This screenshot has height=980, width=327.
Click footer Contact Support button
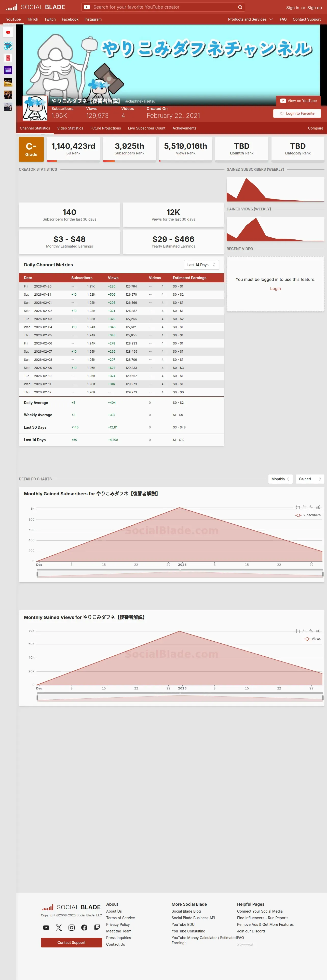coord(72,943)
